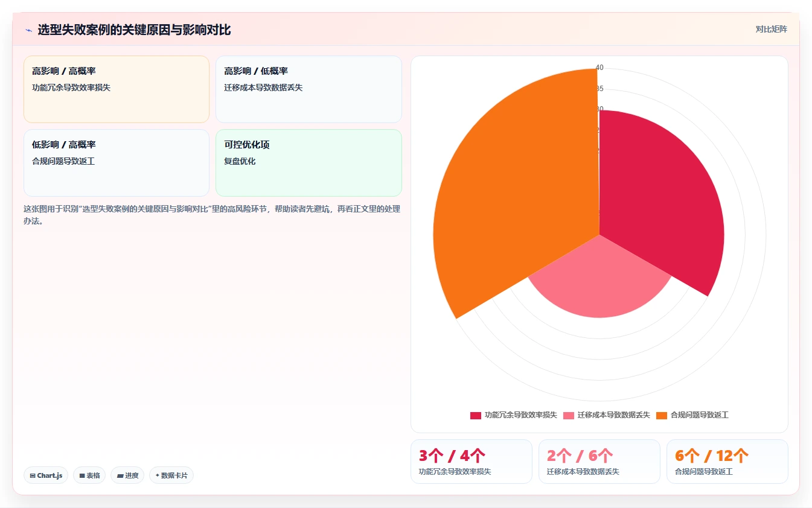Screen dimensions: 812x508
Task: Click the 进度 tag chip
Action: pyautogui.click(x=127, y=475)
